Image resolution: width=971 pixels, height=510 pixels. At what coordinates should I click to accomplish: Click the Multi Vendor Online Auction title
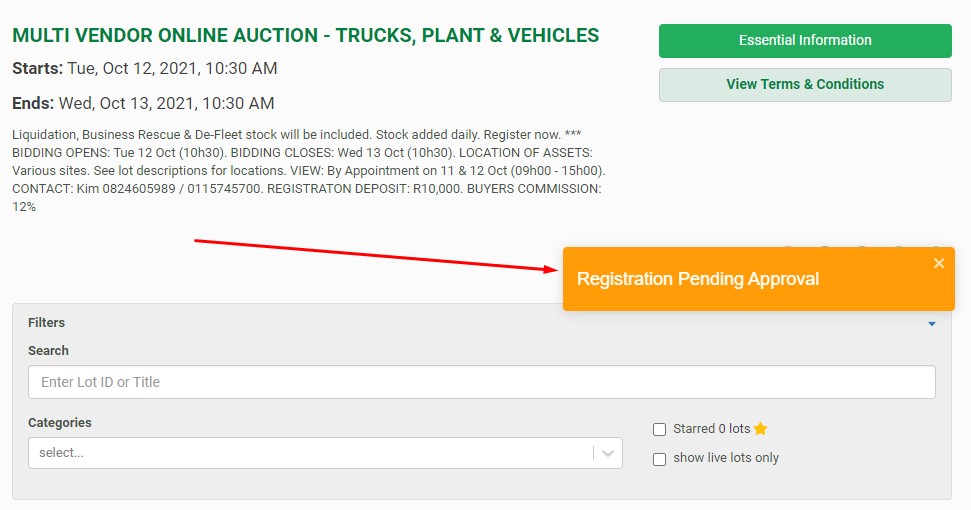305,36
